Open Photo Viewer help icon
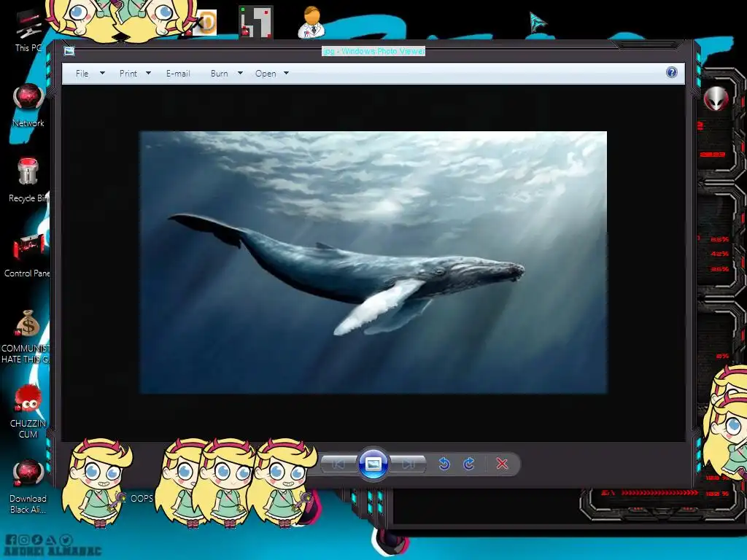 click(x=672, y=72)
